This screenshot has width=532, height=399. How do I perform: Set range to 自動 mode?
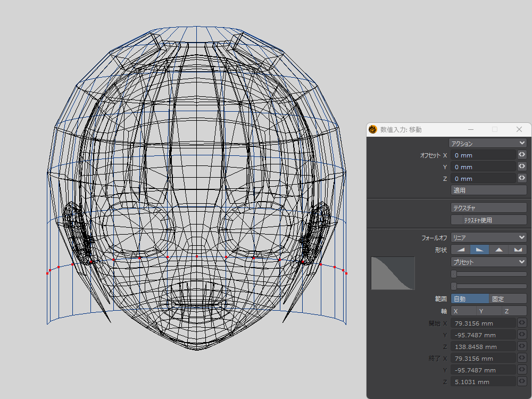point(469,299)
